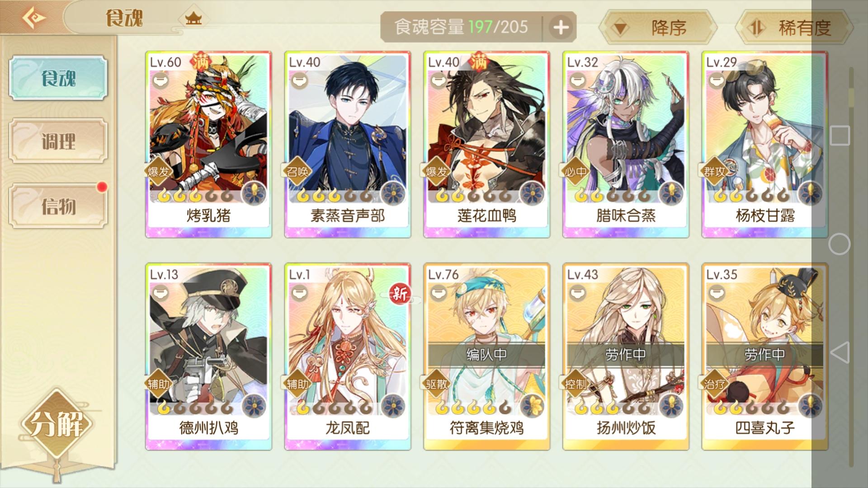Tap the 新 badge on 龙凤配
The image size is (868, 488).
[x=400, y=295]
